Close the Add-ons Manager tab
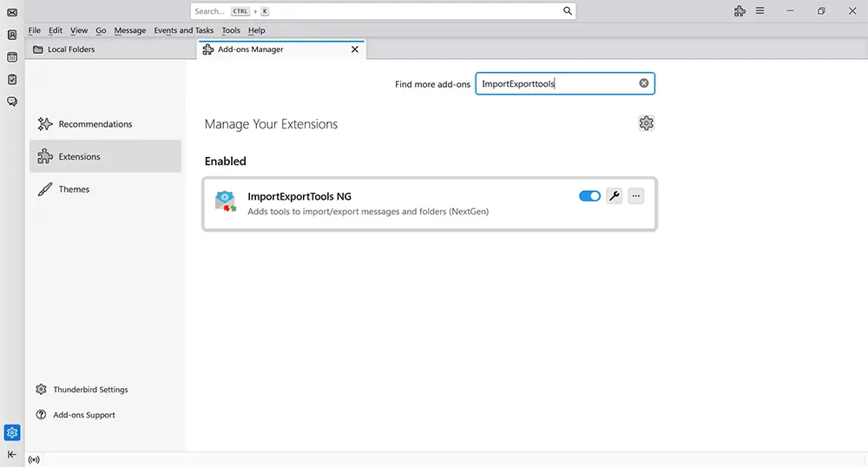Viewport: 868px width, 467px height. [x=355, y=49]
